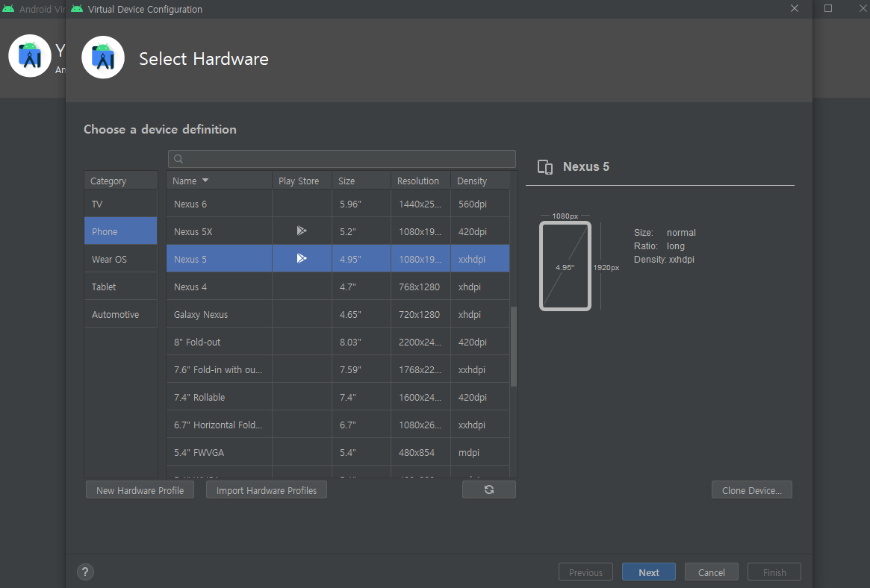Click the 720x1280 resolution cell

pos(419,314)
